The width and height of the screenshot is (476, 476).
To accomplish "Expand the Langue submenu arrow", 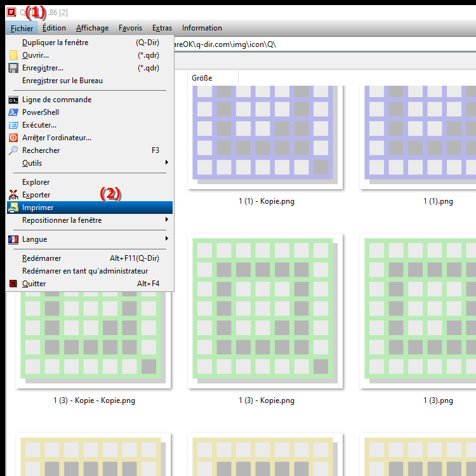I will (x=167, y=239).
